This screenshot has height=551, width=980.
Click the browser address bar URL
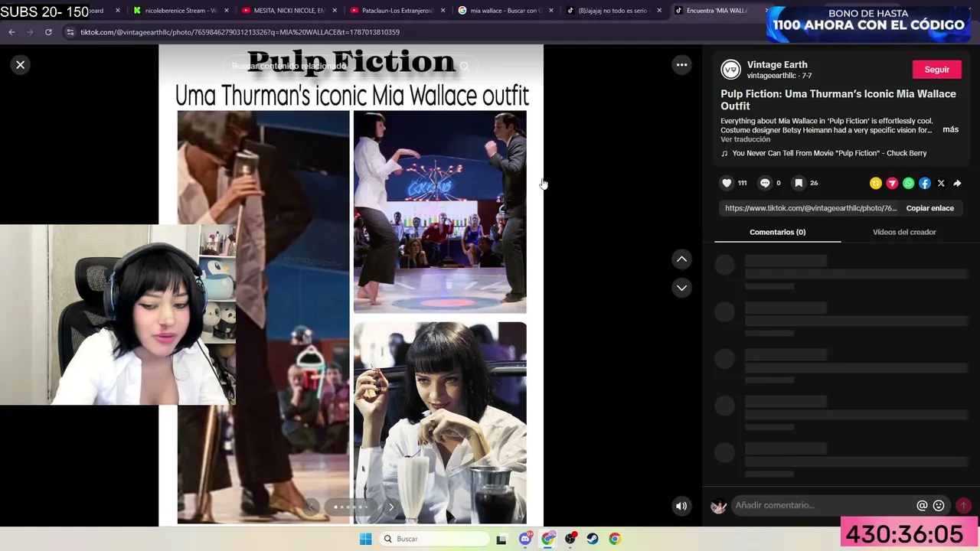pyautogui.click(x=240, y=32)
